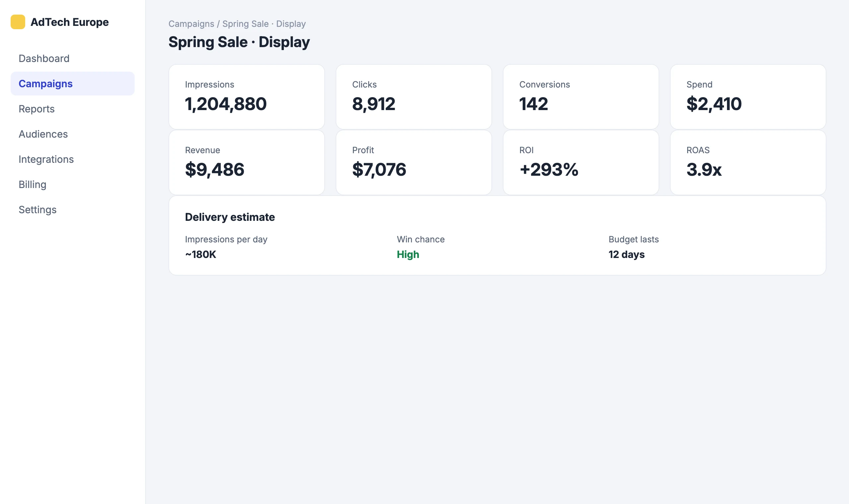Go to Reports in the sidebar
Viewport: 849px width, 504px height.
click(73, 109)
